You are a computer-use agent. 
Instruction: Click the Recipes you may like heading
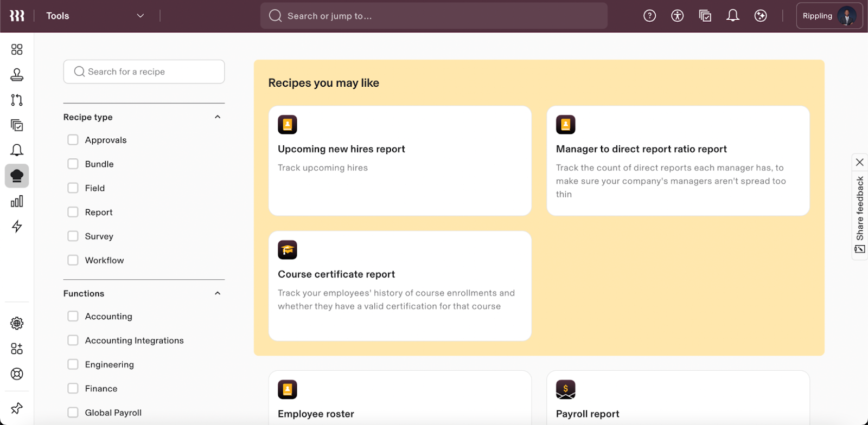[324, 83]
